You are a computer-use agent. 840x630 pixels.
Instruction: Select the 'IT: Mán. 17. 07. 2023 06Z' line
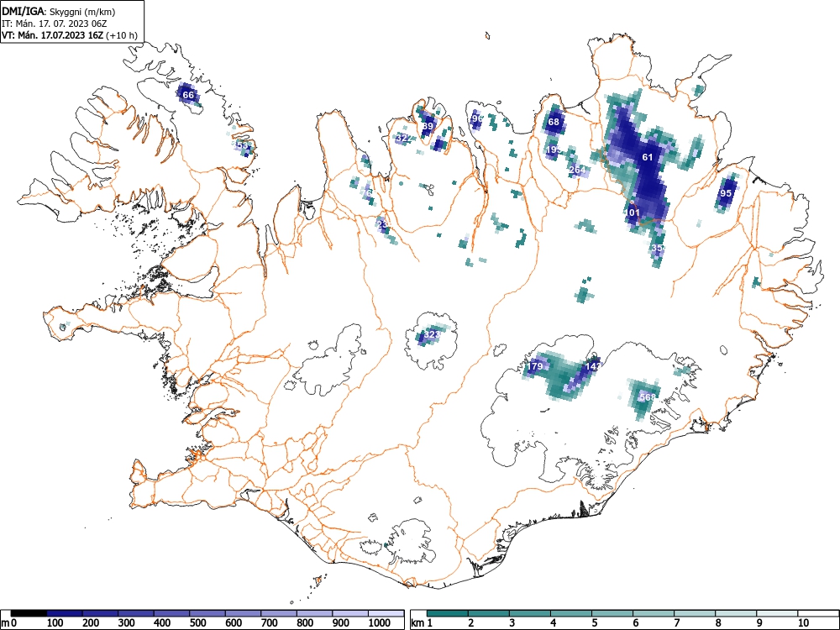coord(55,24)
